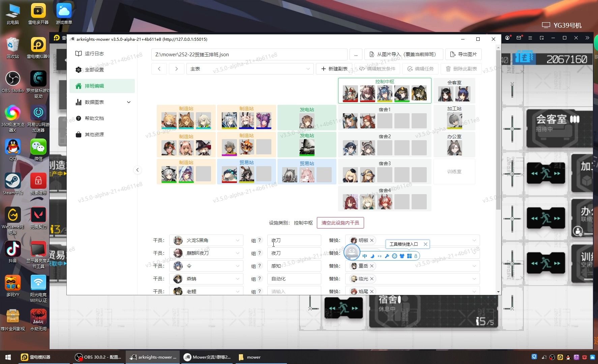Expand the 数据图表 sidebar group
The width and height of the screenshot is (598, 364).
[x=102, y=102]
